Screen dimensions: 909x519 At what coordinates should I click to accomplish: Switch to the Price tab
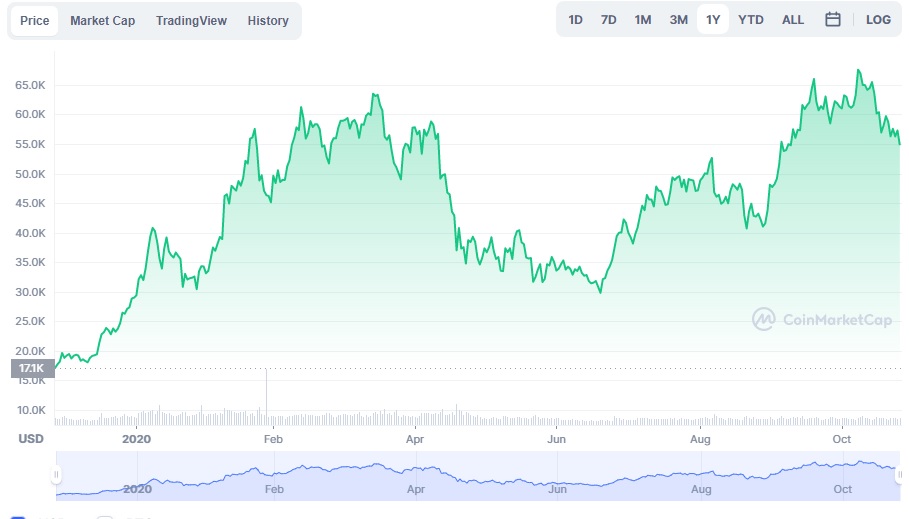(35, 21)
